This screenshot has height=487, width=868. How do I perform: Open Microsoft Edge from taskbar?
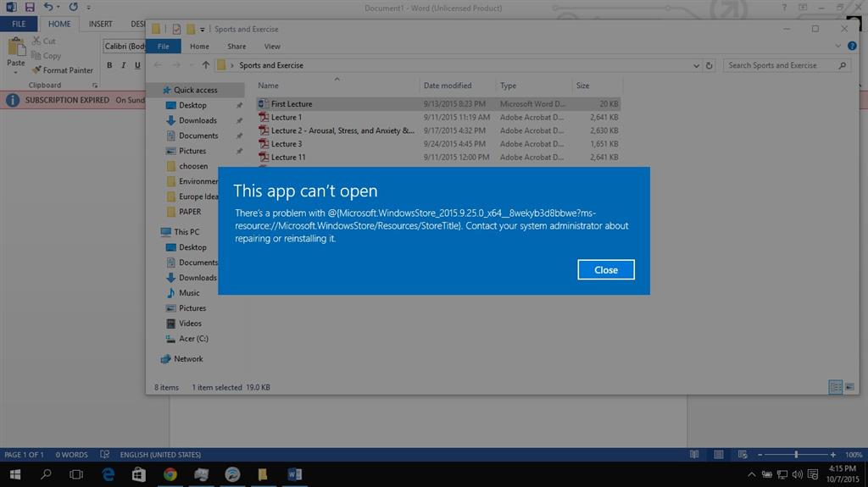pos(108,474)
